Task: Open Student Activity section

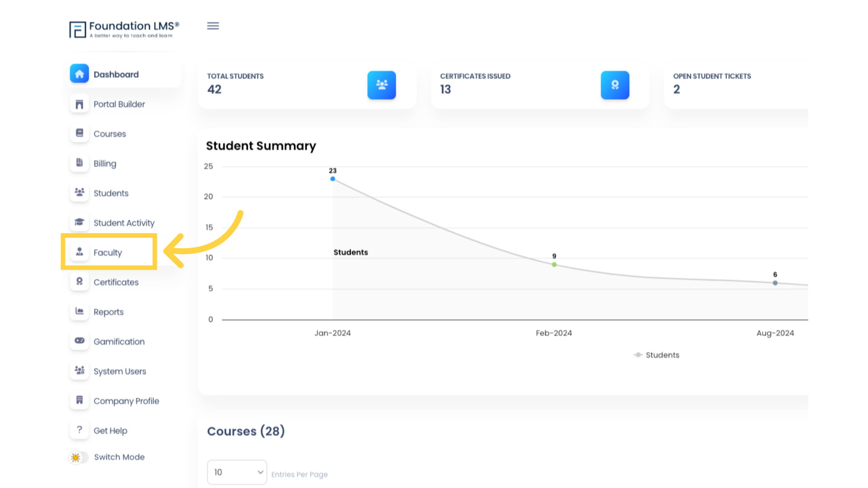Action: click(x=124, y=223)
